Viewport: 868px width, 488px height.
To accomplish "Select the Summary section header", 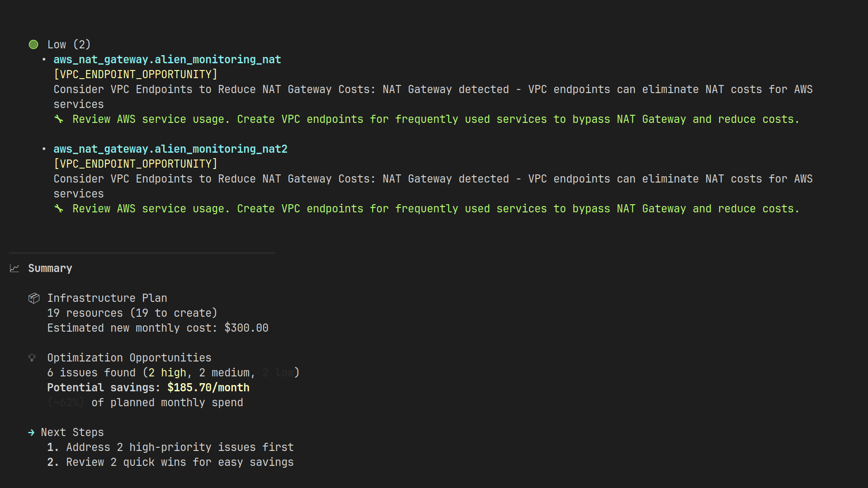I will coord(50,268).
